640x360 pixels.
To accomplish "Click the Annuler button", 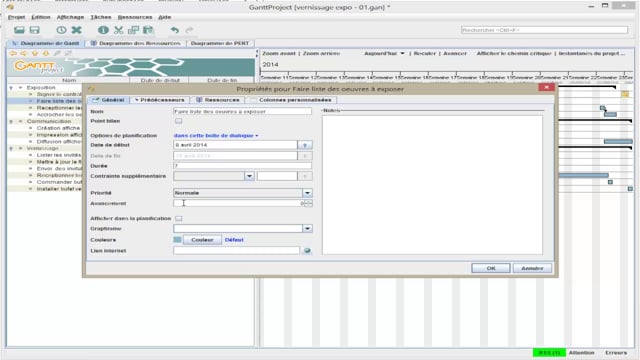I will 532,268.
